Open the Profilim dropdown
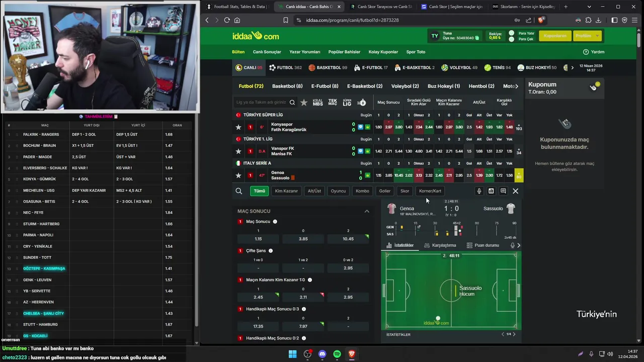The height and width of the screenshot is (362, 644). coord(588,36)
